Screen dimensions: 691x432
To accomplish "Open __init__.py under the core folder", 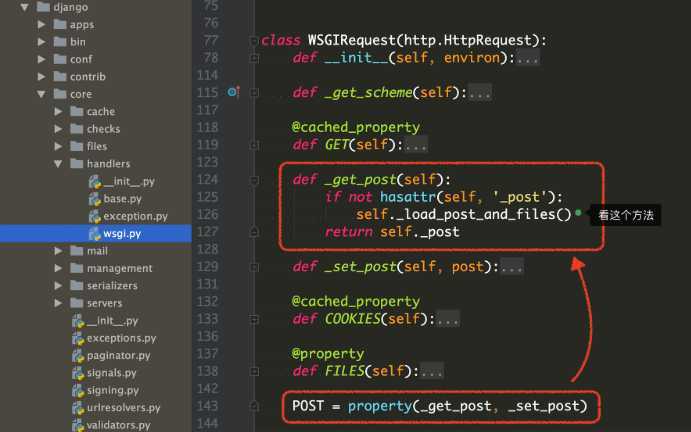I will 112,320.
